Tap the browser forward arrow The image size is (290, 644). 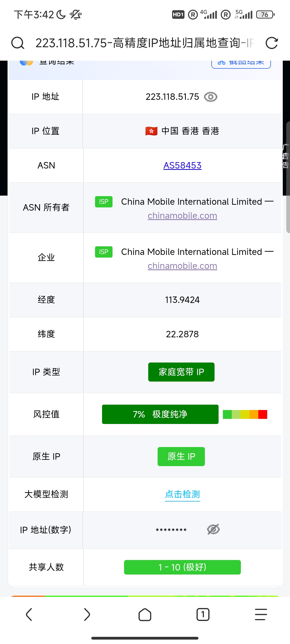point(87,614)
